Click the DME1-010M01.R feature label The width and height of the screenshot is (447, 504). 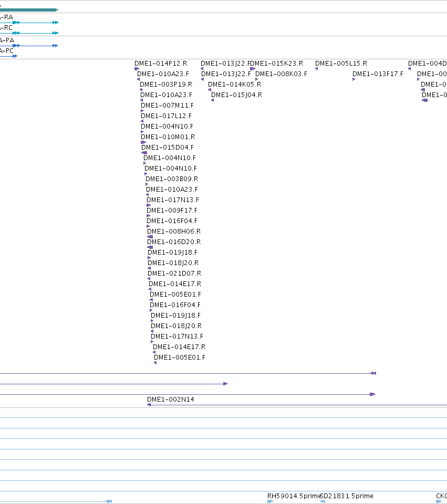pos(168,136)
